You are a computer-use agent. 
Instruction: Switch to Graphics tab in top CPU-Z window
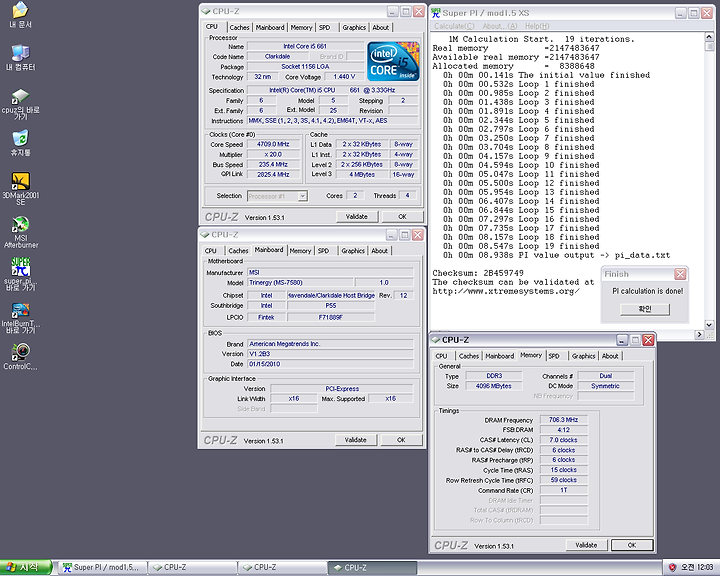354,28
